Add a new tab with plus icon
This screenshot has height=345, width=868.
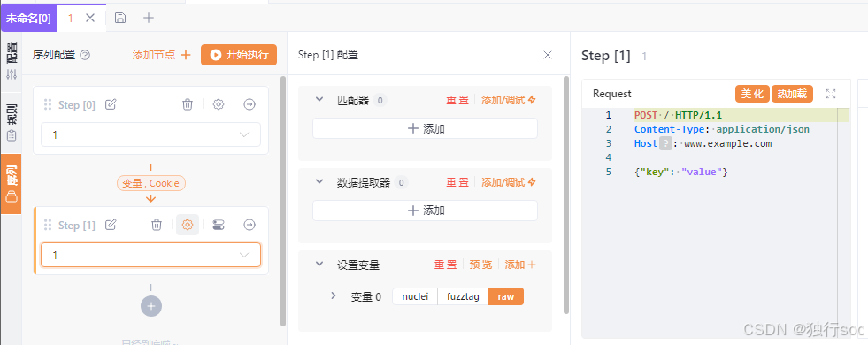point(149,18)
